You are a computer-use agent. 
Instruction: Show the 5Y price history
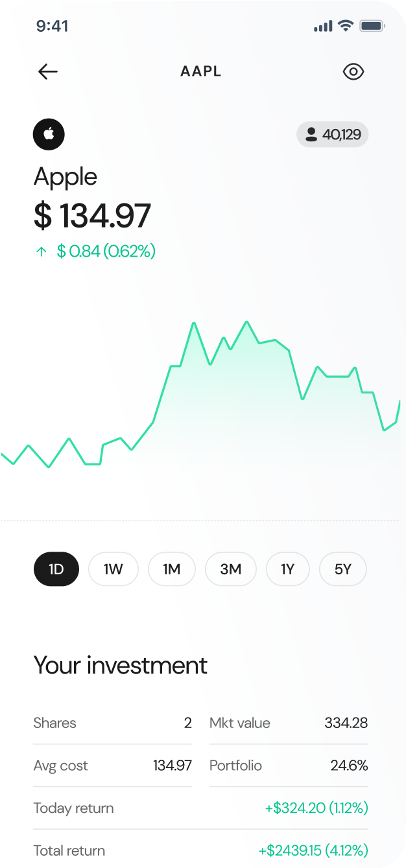point(343,569)
